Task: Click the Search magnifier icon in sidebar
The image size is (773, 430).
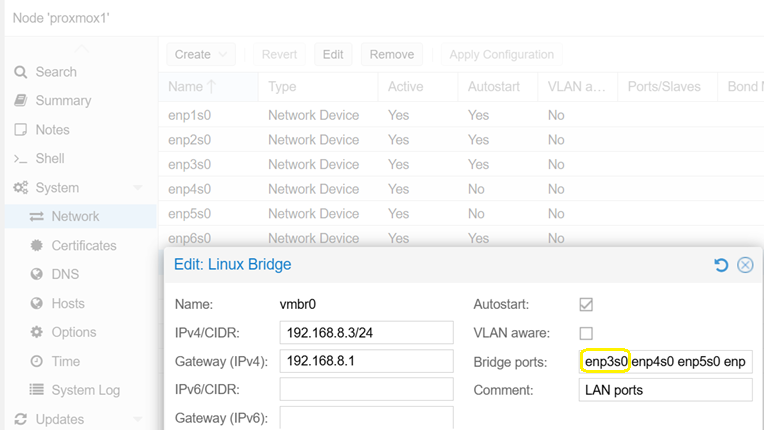Action: point(21,72)
